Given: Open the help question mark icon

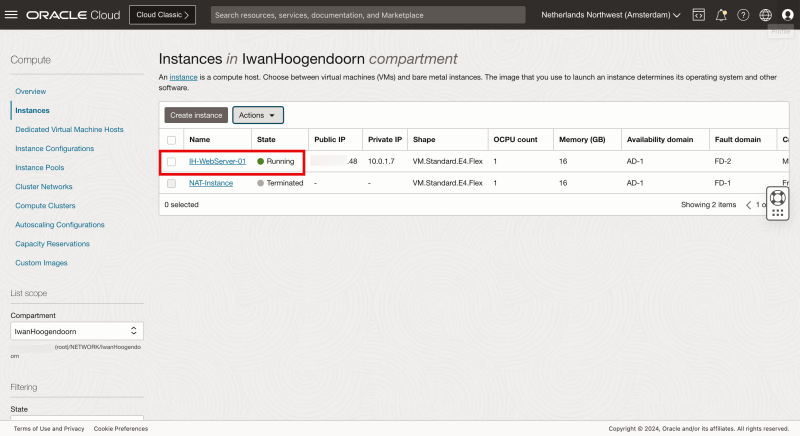Looking at the screenshot, I should click(x=743, y=15).
